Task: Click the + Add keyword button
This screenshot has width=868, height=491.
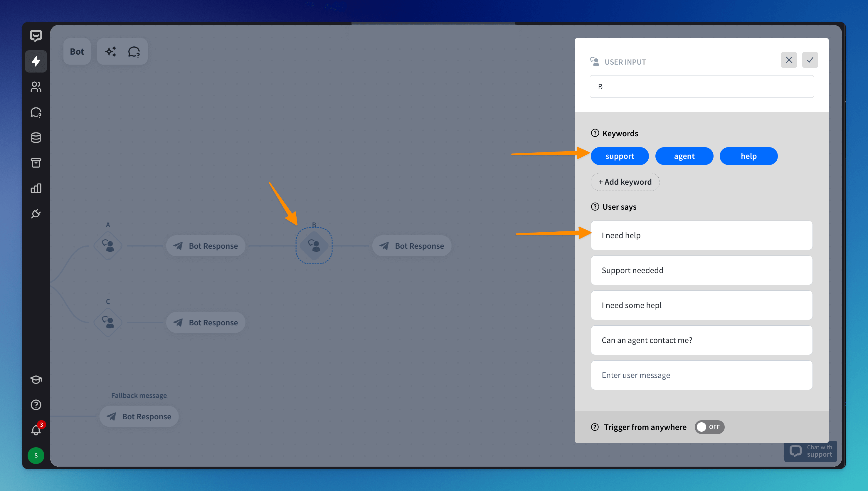Action: [x=625, y=182]
